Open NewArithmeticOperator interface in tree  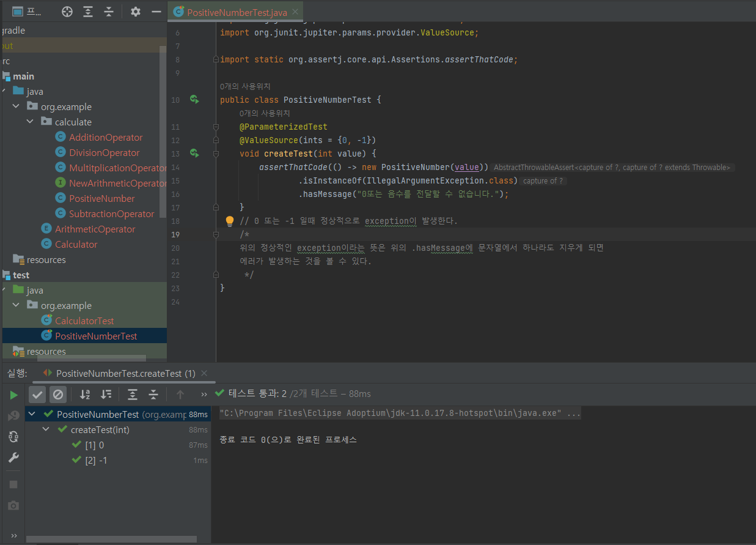110,184
